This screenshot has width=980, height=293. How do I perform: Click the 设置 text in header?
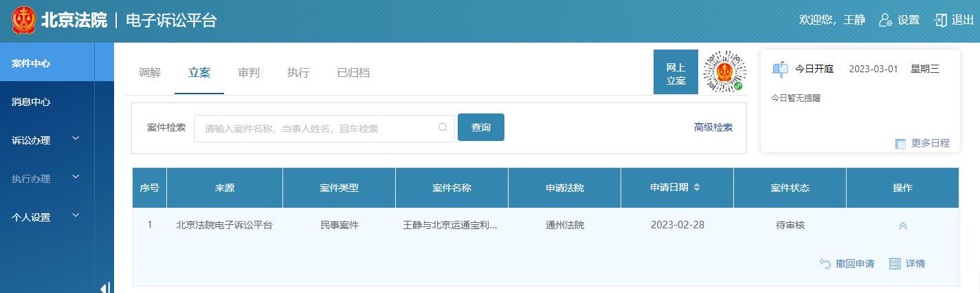point(909,20)
